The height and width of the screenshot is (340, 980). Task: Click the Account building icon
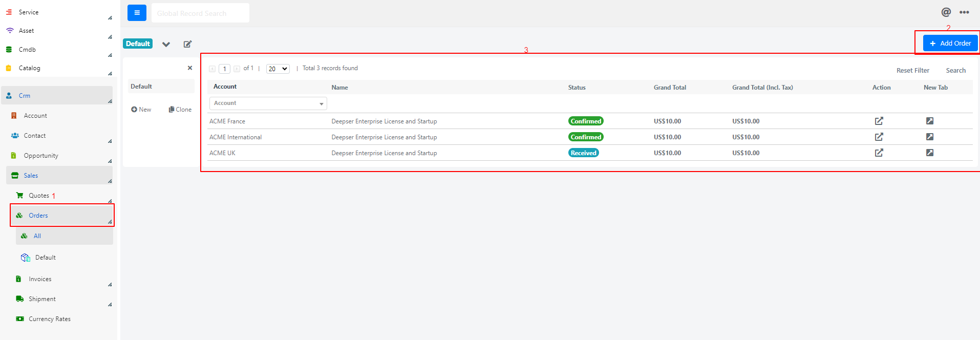point(14,116)
